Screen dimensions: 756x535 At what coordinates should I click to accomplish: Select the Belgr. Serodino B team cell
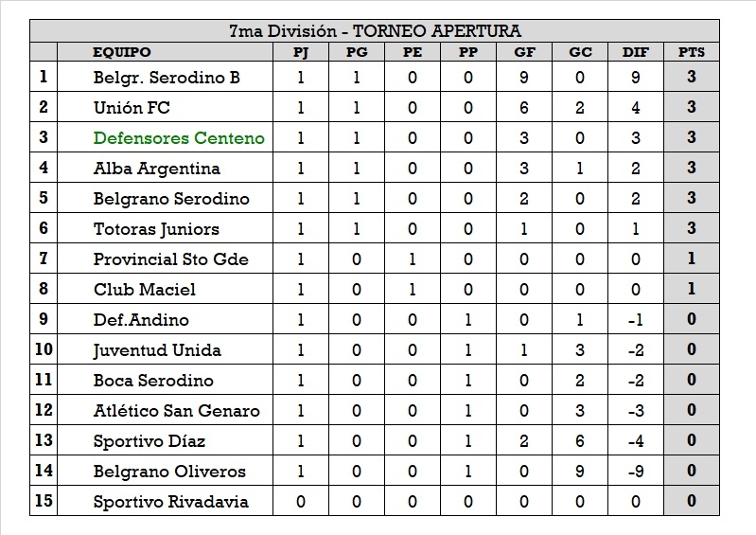167,78
